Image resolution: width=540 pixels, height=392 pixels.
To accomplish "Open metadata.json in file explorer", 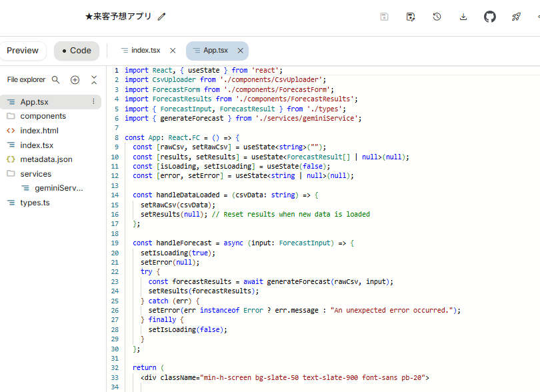I will pyautogui.click(x=46, y=159).
